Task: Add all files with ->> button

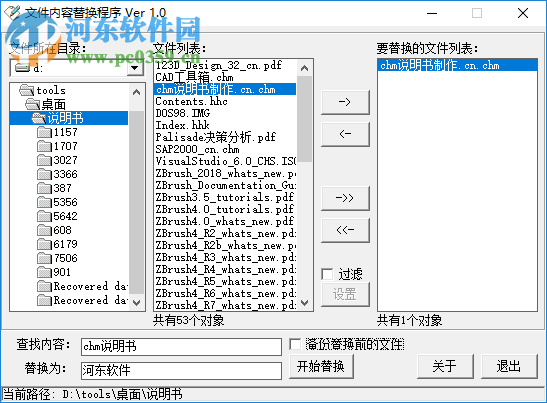Action: coord(345,198)
